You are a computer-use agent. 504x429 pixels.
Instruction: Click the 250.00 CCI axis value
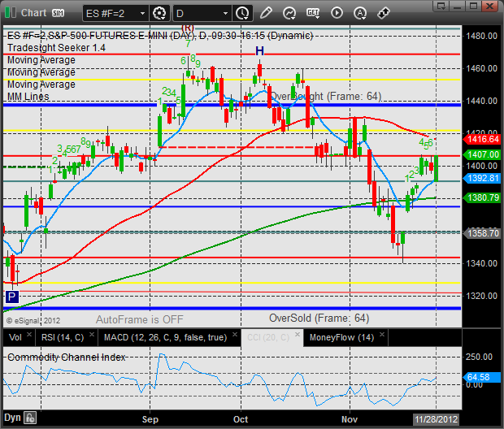[479, 357]
